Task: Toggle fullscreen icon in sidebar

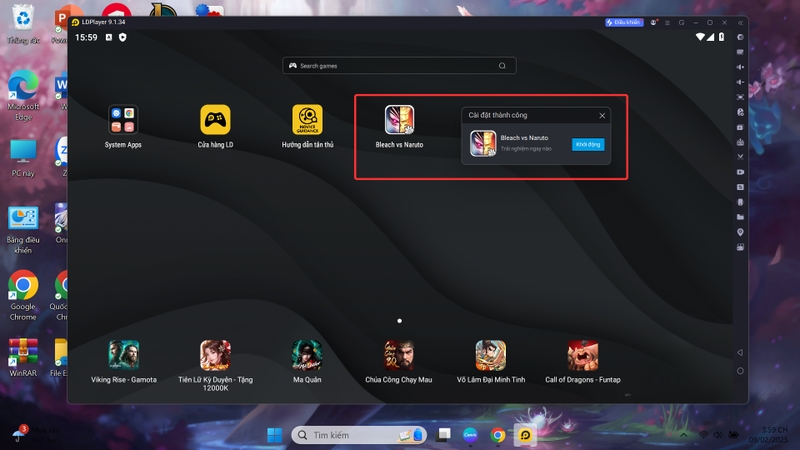Action: [x=740, y=97]
